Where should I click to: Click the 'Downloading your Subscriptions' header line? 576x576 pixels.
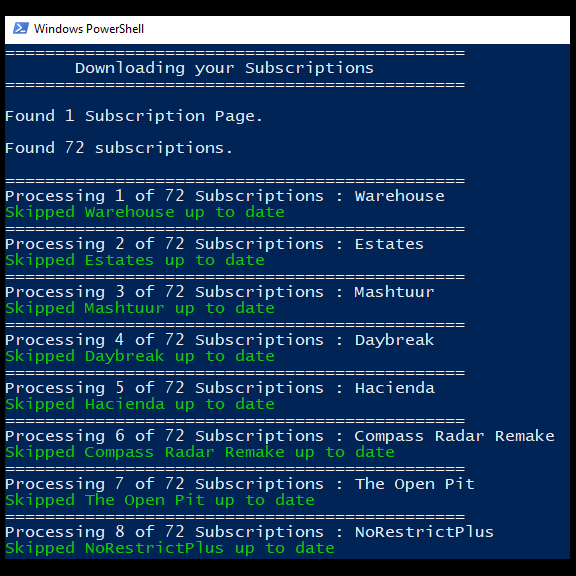coord(224,68)
